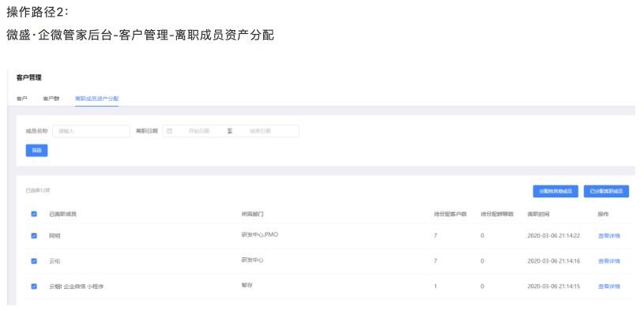Screen dimensions: 644x311
Task: Click the 待分配群聊数 column header
Action: (x=497, y=214)
